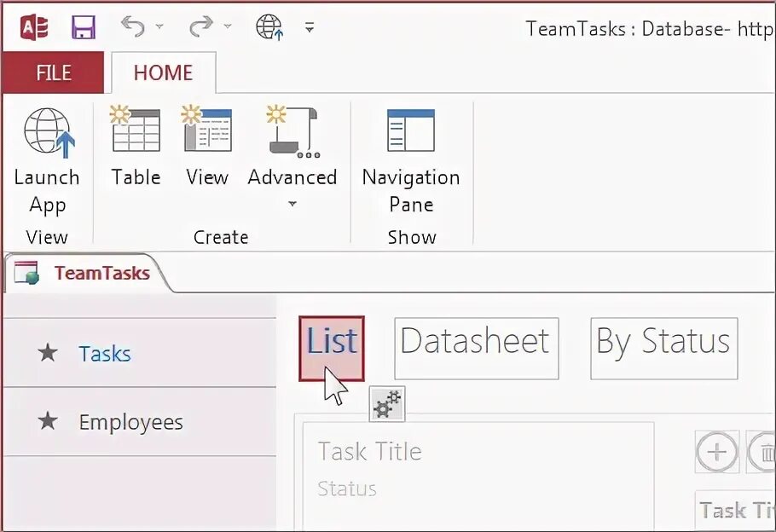Redo the last undone action

click(x=201, y=26)
